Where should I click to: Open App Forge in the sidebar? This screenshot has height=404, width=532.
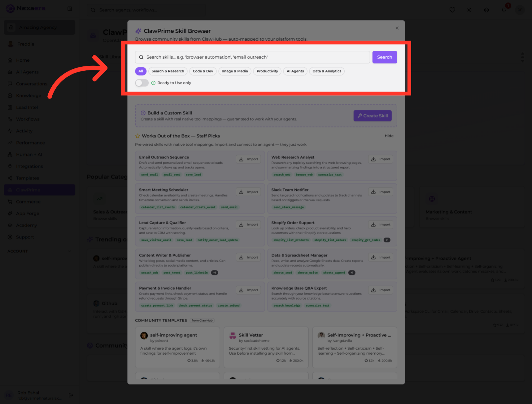[x=39, y=213]
